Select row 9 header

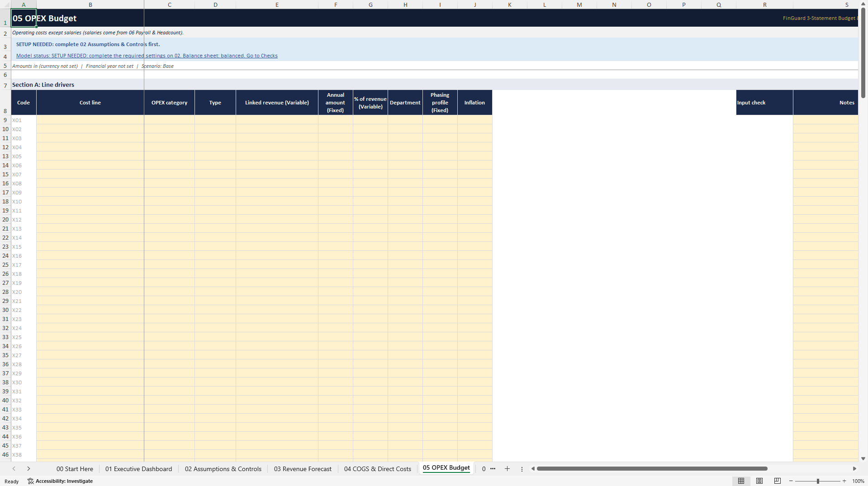[x=5, y=120]
